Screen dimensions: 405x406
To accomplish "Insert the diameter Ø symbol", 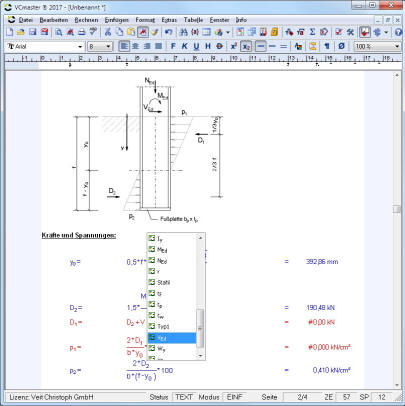I will point(341,46).
